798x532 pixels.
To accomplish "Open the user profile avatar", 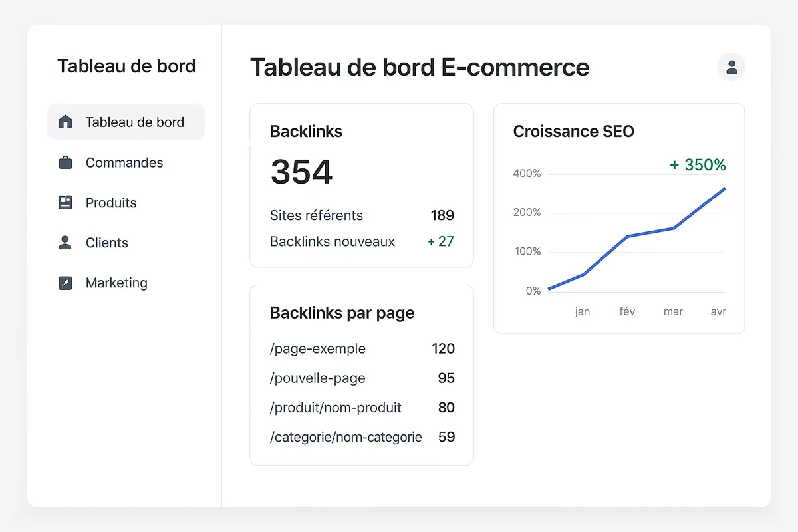I will pyautogui.click(x=731, y=66).
